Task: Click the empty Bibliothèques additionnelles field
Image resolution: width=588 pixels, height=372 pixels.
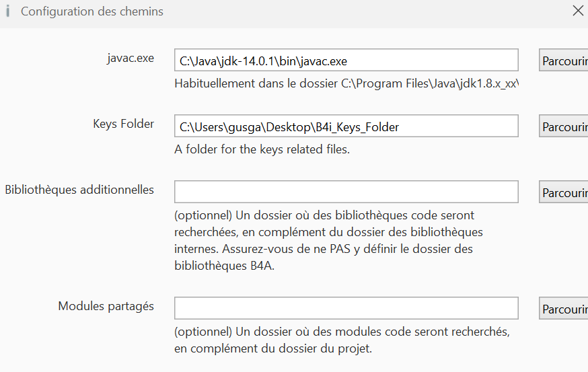Action: 346,192
